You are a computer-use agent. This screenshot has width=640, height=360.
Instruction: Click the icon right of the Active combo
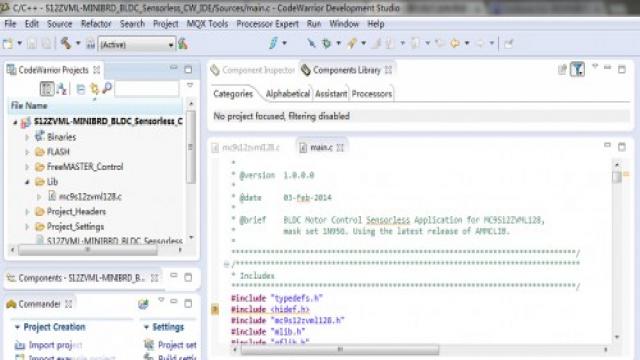click(x=183, y=44)
